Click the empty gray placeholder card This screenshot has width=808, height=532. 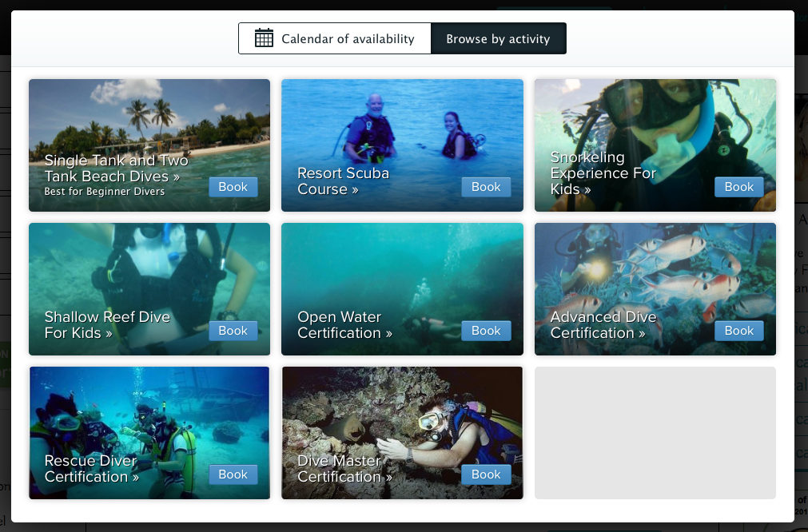coord(655,432)
